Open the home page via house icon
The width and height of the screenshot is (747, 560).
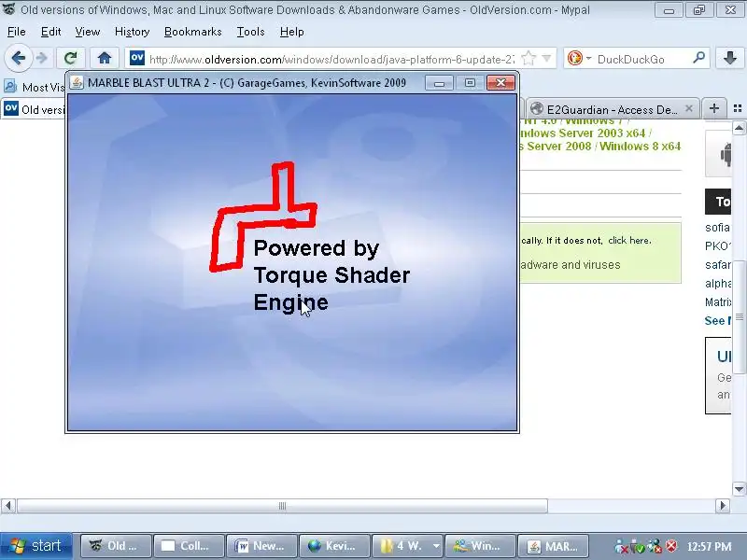click(x=105, y=58)
